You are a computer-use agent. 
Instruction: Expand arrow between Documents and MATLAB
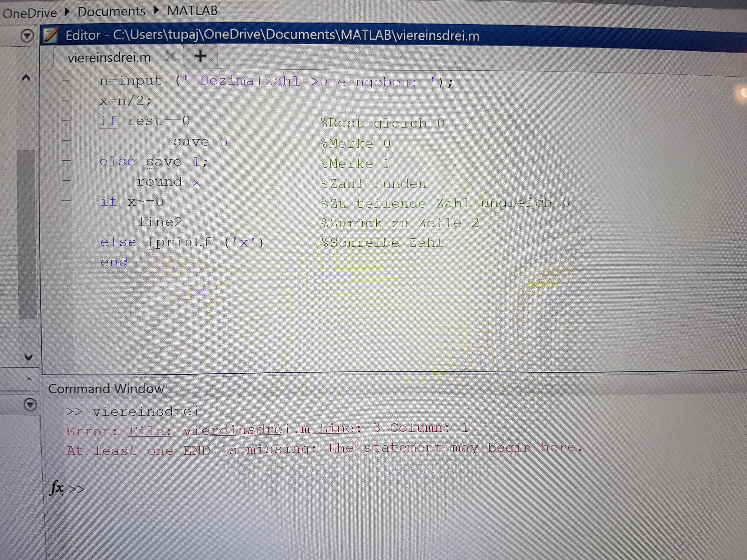pos(156,11)
